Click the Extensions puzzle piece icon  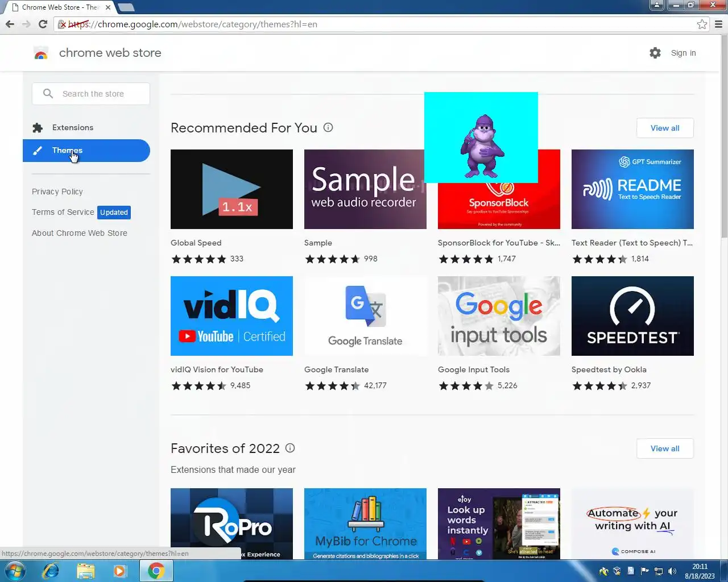pyautogui.click(x=38, y=127)
